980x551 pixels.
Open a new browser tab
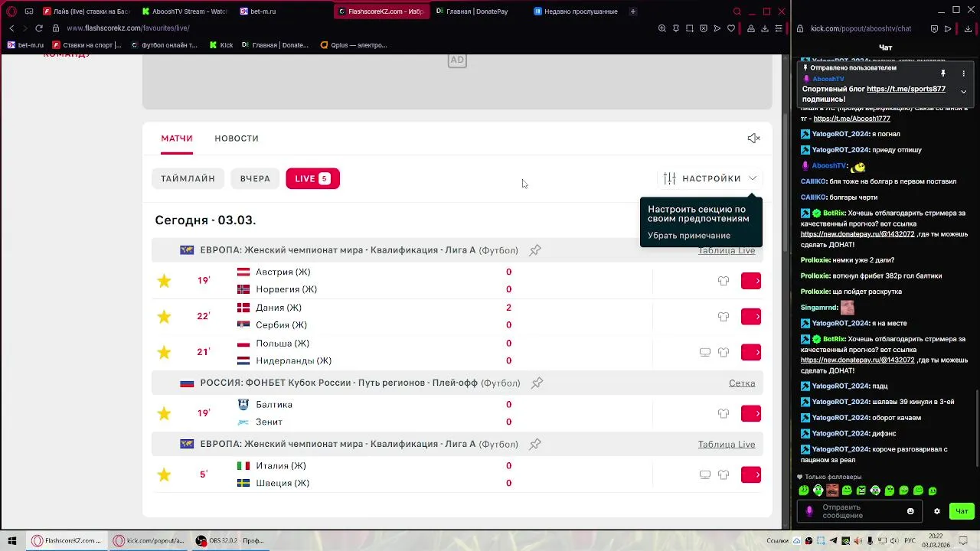tap(632, 11)
